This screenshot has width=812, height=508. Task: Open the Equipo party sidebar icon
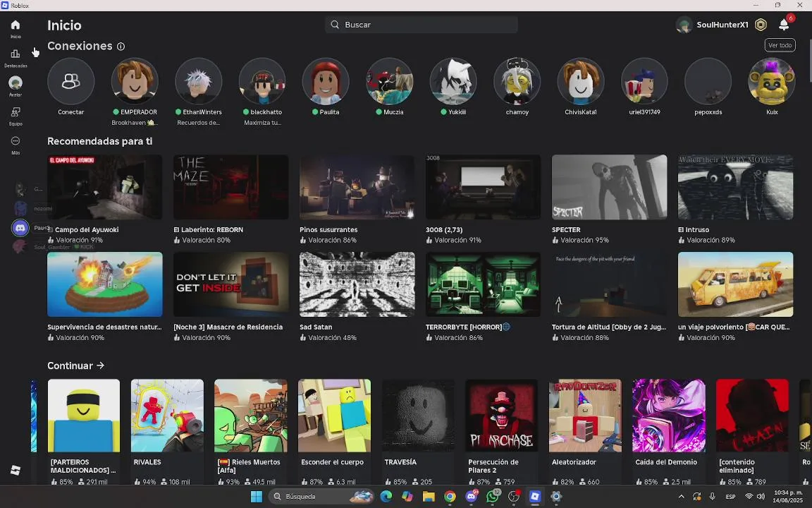point(16,112)
